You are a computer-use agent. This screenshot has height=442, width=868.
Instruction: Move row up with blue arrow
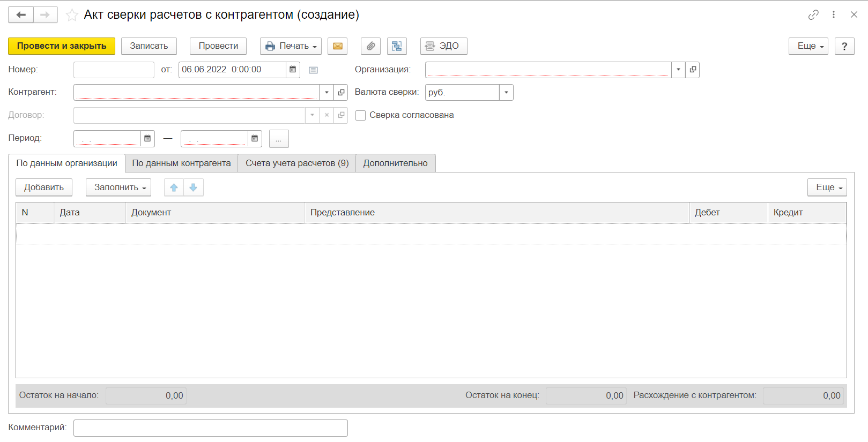click(174, 188)
